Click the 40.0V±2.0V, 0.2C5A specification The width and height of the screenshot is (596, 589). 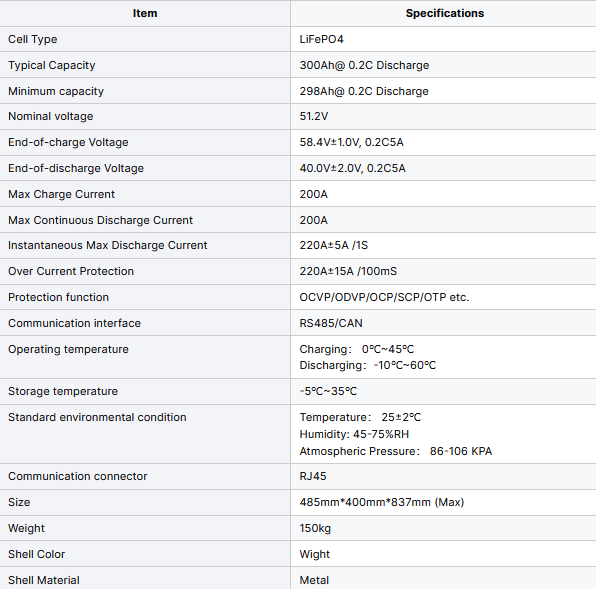tap(352, 168)
